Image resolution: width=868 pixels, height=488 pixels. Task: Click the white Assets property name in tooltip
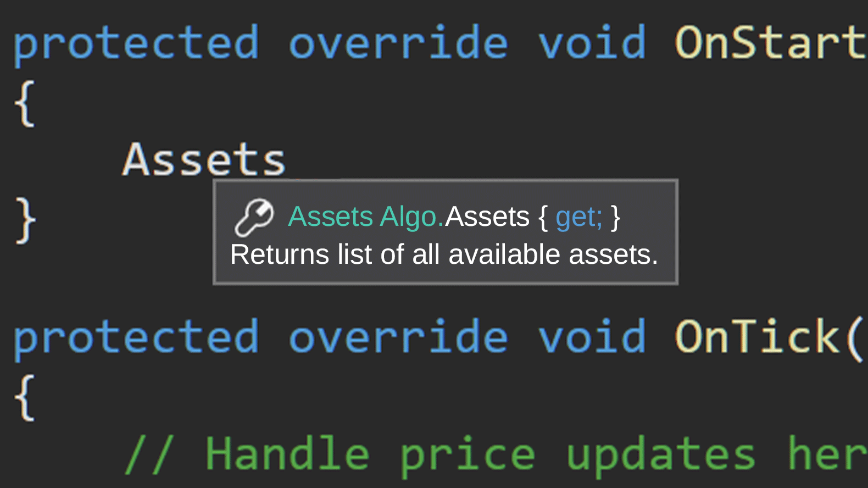(x=487, y=217)
